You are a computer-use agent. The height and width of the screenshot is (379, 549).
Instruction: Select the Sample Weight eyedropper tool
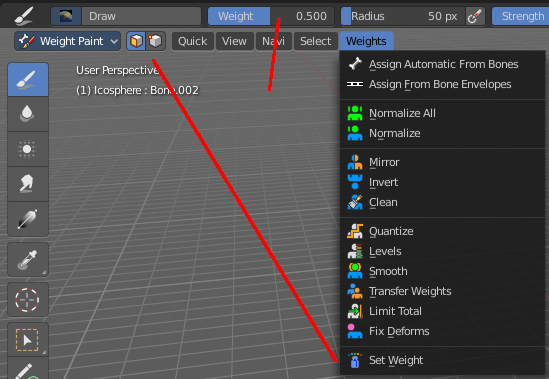(x=28, y=260)
